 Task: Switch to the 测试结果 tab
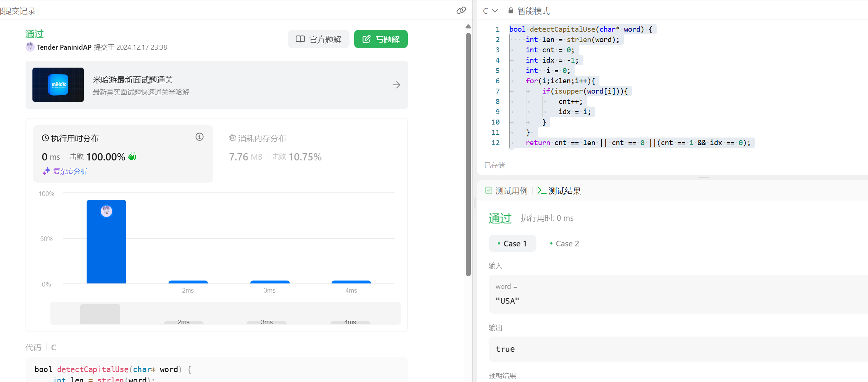(x=559, y=191)
